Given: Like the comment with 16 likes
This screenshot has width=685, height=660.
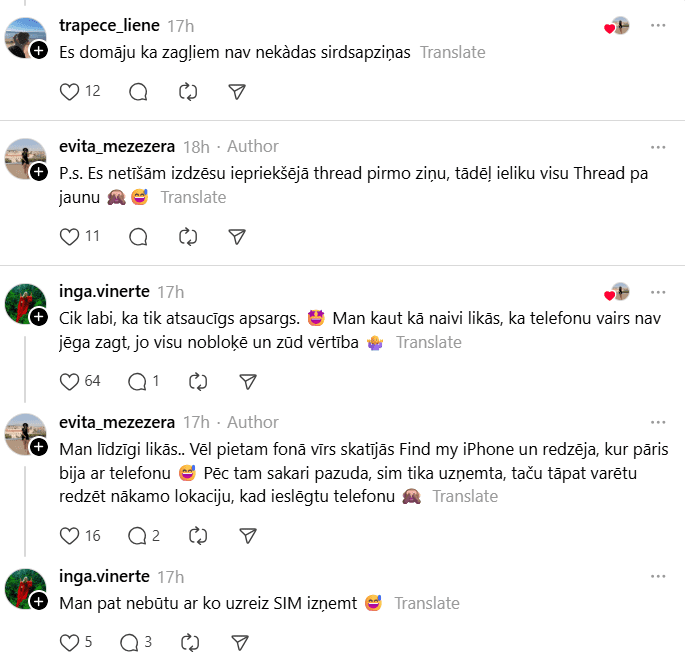Looking at the screenshot, I should pos(70,535).
